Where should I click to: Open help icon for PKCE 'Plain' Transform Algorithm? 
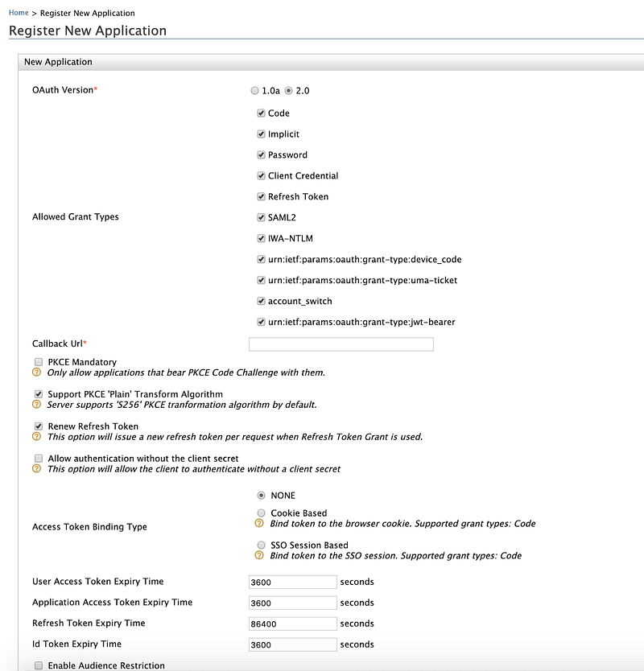pyautogui.click(x=37, y=405)
